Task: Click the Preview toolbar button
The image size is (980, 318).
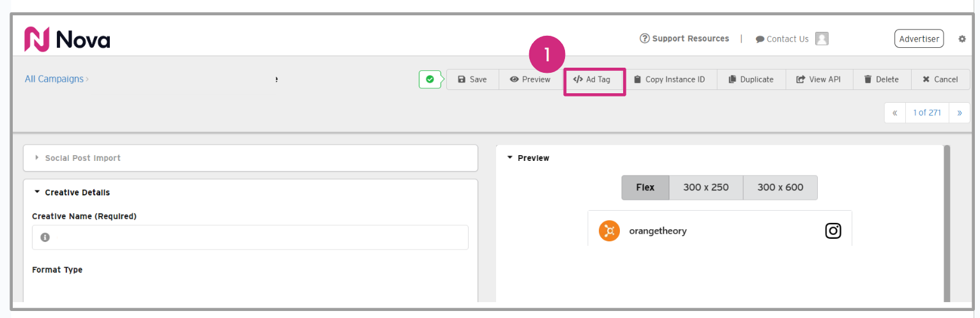Action: pos(530,79)
